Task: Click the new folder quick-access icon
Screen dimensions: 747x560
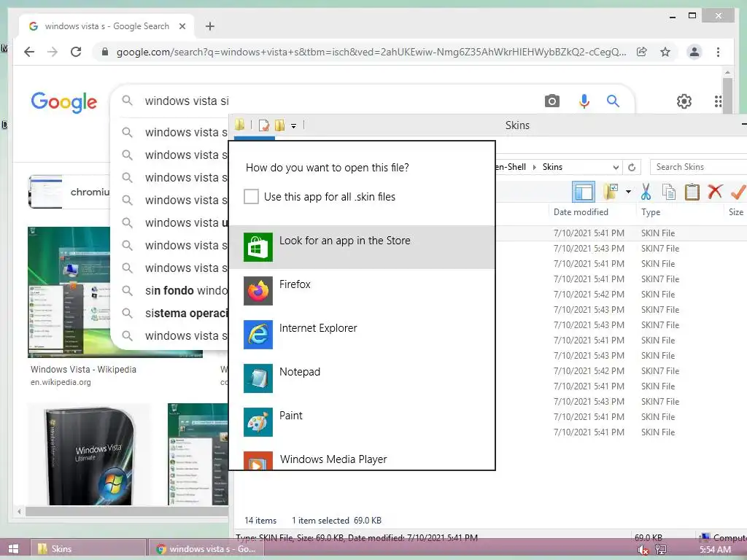Action: [279, 125]
